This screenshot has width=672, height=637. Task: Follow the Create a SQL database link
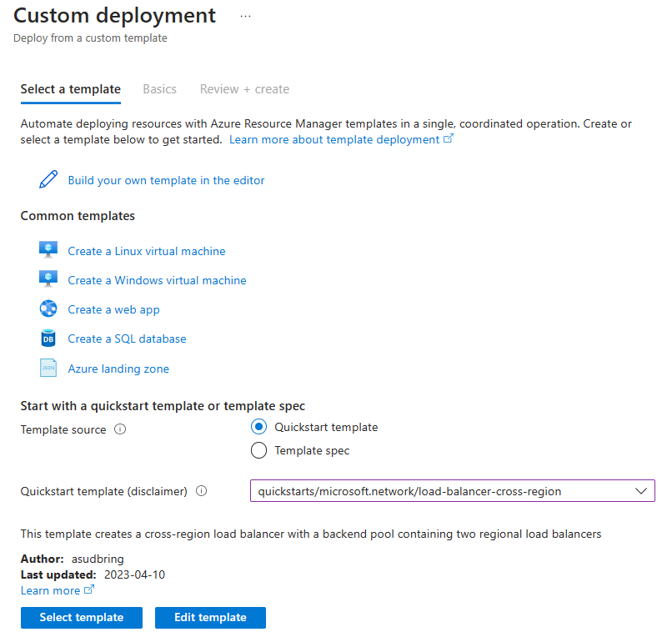click(x=127, y=339)
